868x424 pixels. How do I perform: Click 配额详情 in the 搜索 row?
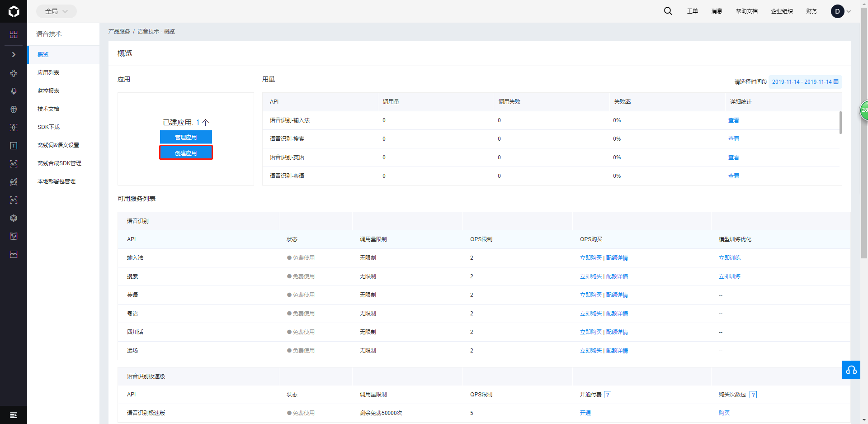pos(617,276)
